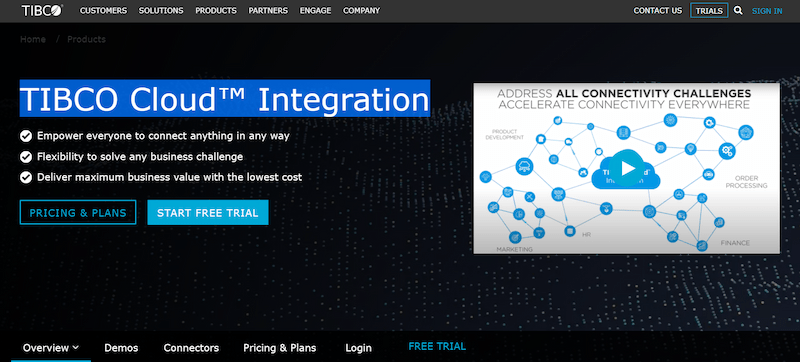Image resolution: width=800 pixels, height=362 pixels.
Task: Click the TIBCO Cloud Integration heading
Action: pos(224,98)
